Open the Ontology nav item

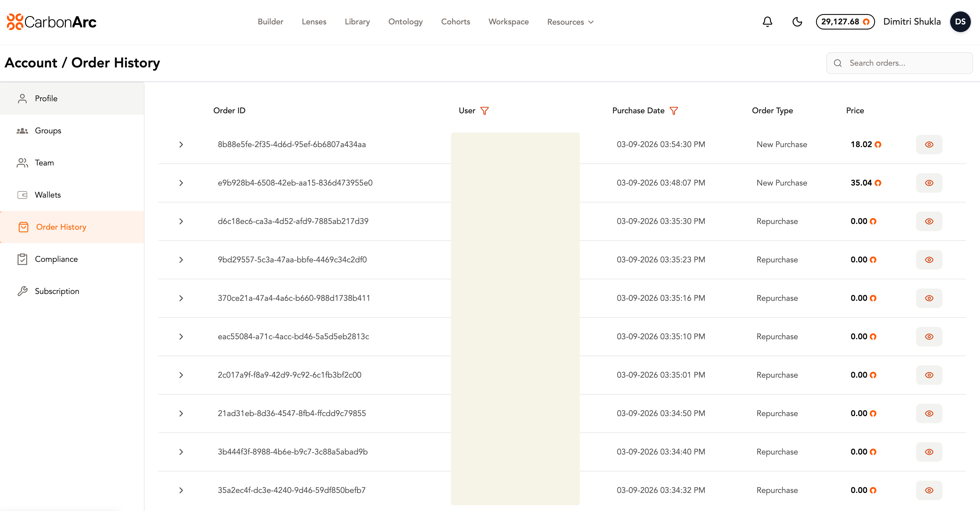click(x=405, y=22)
